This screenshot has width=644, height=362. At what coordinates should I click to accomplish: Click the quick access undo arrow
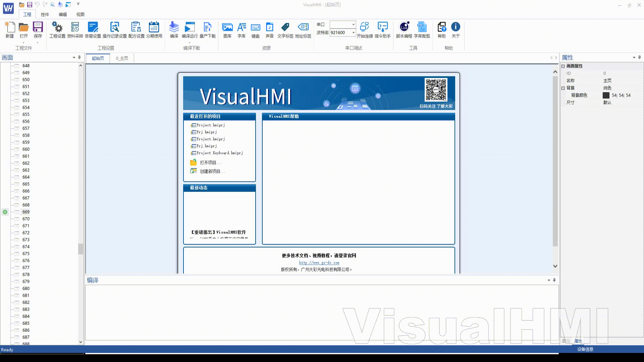tap(37, 4)
